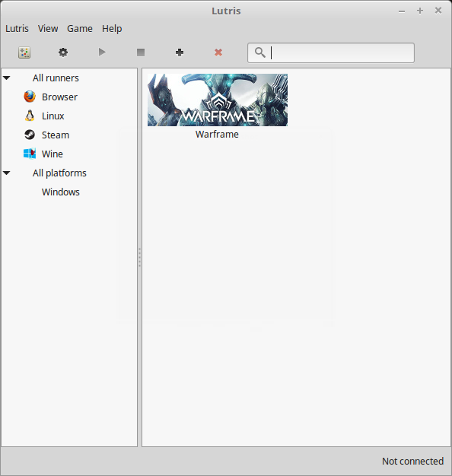
Task: Stop the game with the square icon
Action: click(141, 52)
